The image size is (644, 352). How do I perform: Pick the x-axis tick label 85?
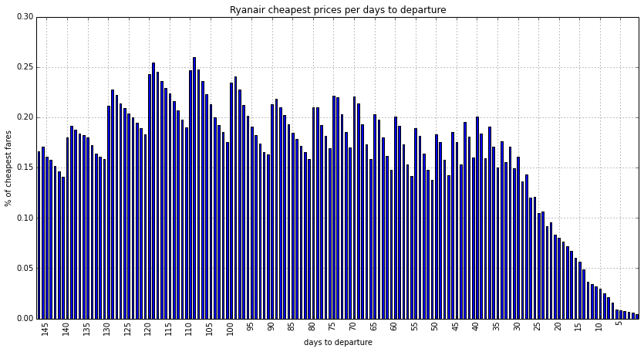[x=292, y=327]
